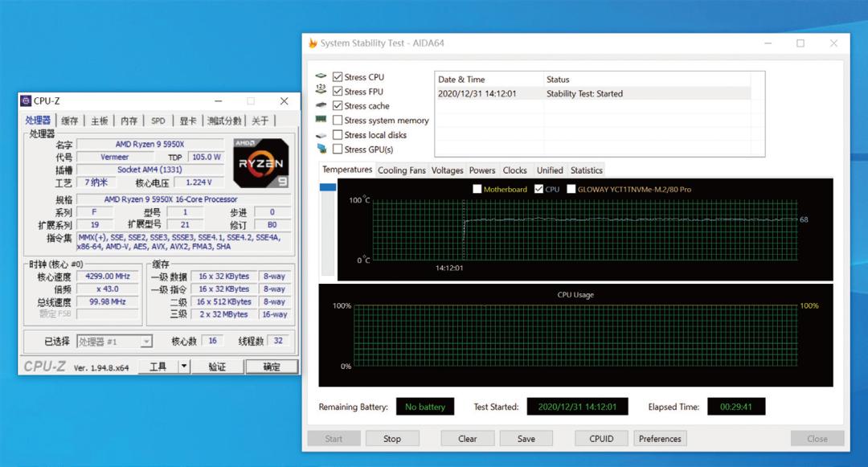Viewport: 868px width, 467px height.
Task: Switch to the Cooling Fans tab
Action: click(x=401, y=170)
